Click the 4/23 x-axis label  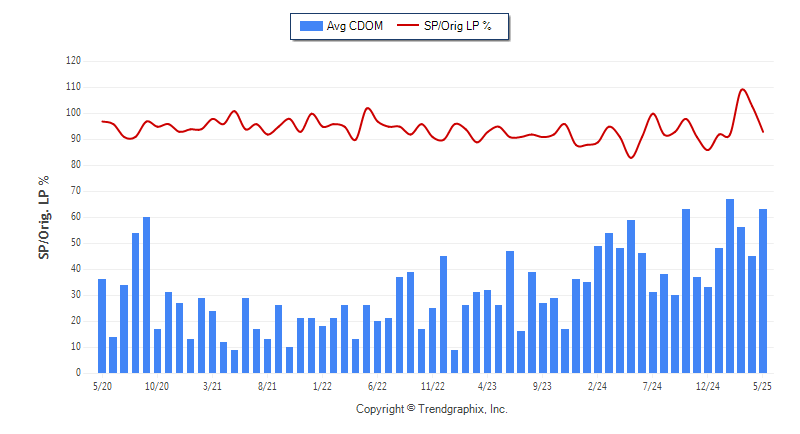tap(487, 387)
